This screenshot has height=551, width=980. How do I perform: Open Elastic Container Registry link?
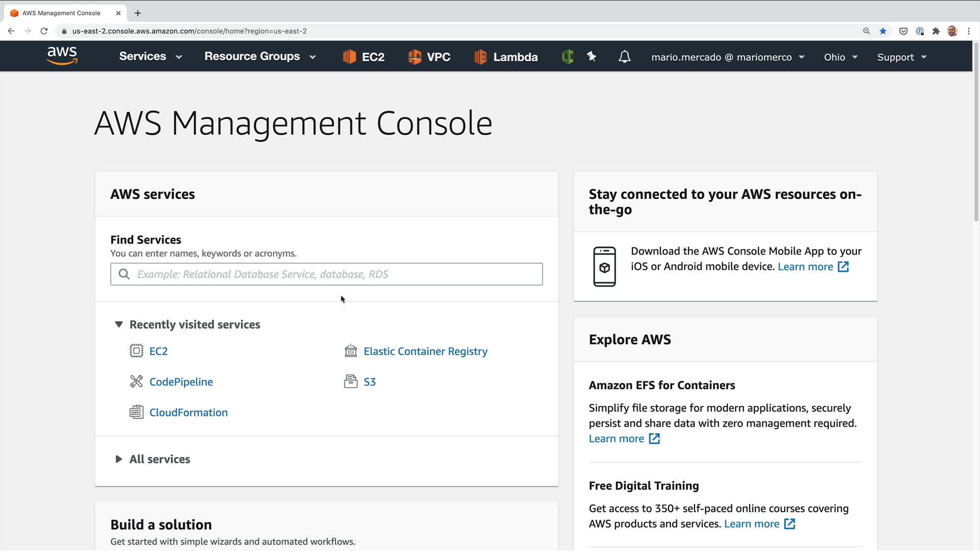425,351
